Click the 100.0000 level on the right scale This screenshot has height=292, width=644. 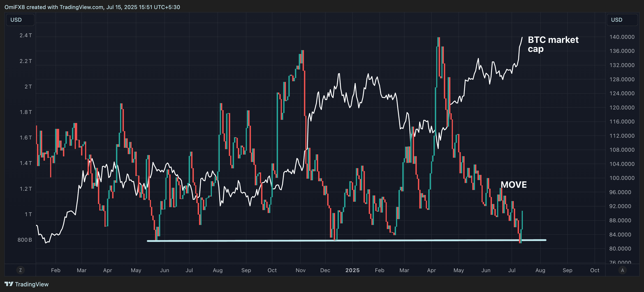click(622, 178)
